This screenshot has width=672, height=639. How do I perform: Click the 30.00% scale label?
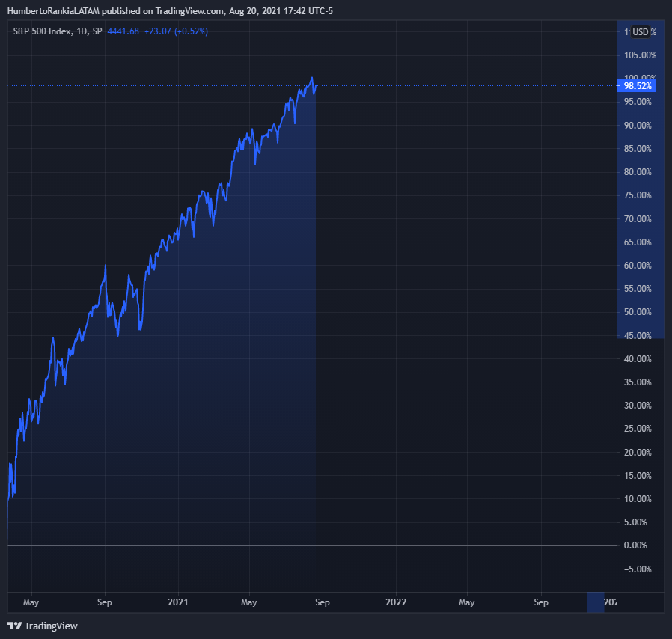[638, 405]
